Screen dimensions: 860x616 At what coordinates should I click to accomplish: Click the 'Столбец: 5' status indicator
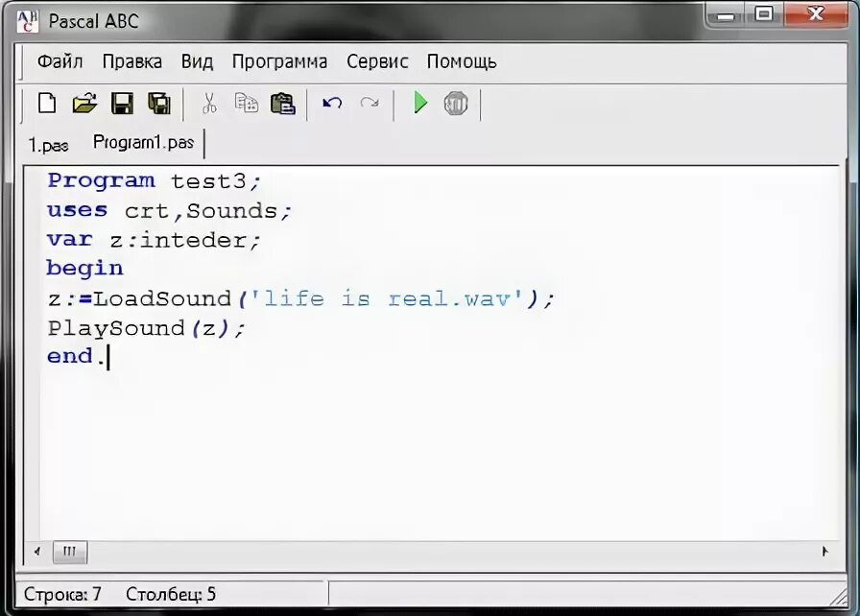point(171,594)
